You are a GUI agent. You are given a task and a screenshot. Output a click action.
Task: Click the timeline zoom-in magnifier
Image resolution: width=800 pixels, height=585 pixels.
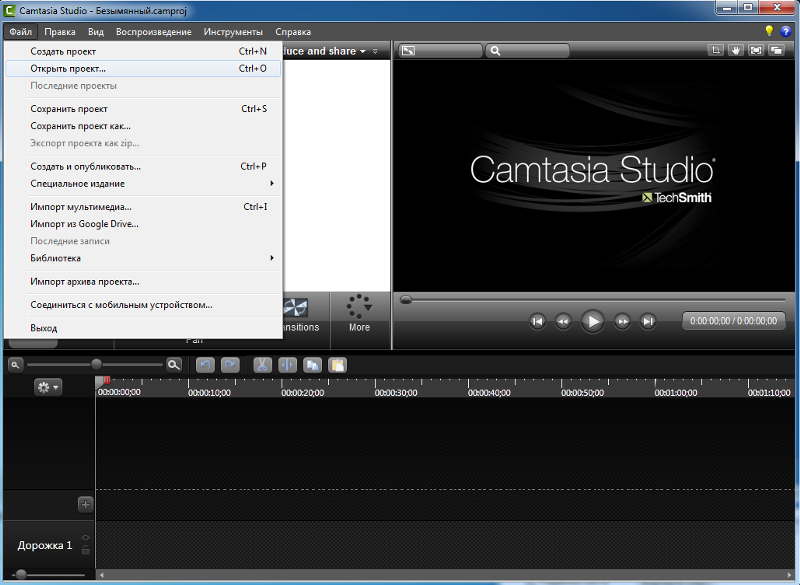coord(174,365)
